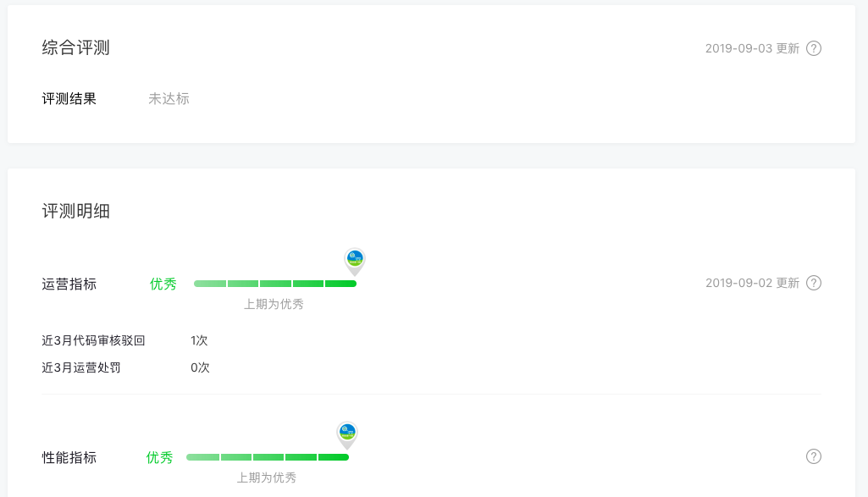Open help icon beside 2019-09-02 update date
Viewport: 868px width, 497px height.
coord(813,283)
